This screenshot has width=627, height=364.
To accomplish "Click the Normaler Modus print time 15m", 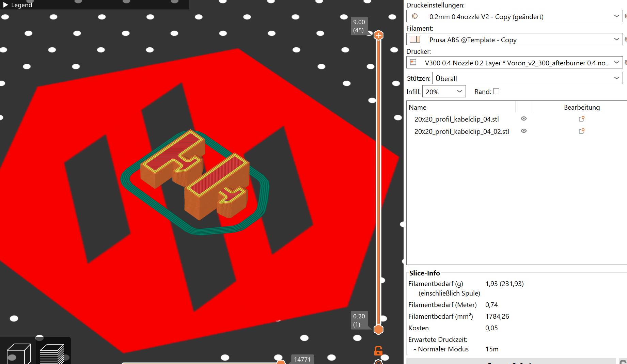I will point(492,349).
